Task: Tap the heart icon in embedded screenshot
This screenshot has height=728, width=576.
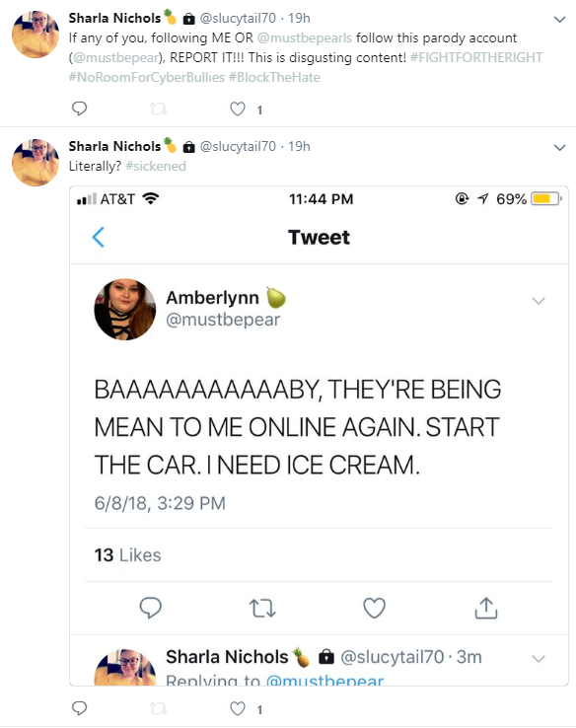Action: [374, 609]
